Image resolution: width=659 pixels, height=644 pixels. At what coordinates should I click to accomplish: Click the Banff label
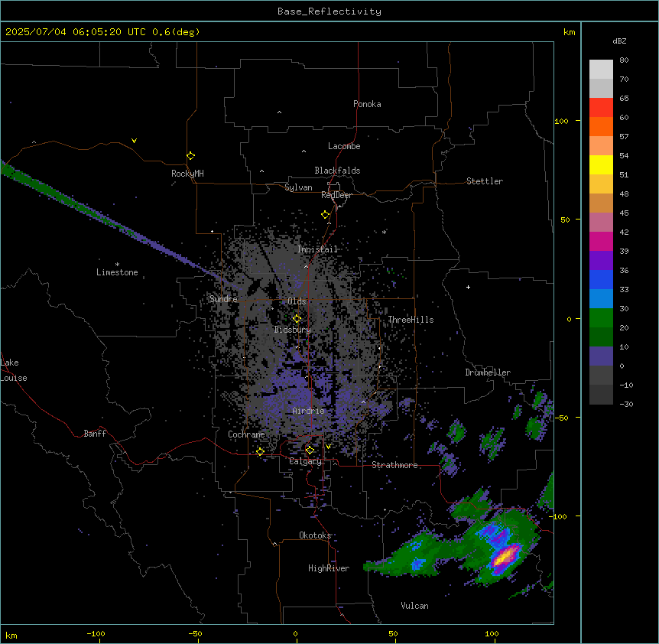(95, 434)
